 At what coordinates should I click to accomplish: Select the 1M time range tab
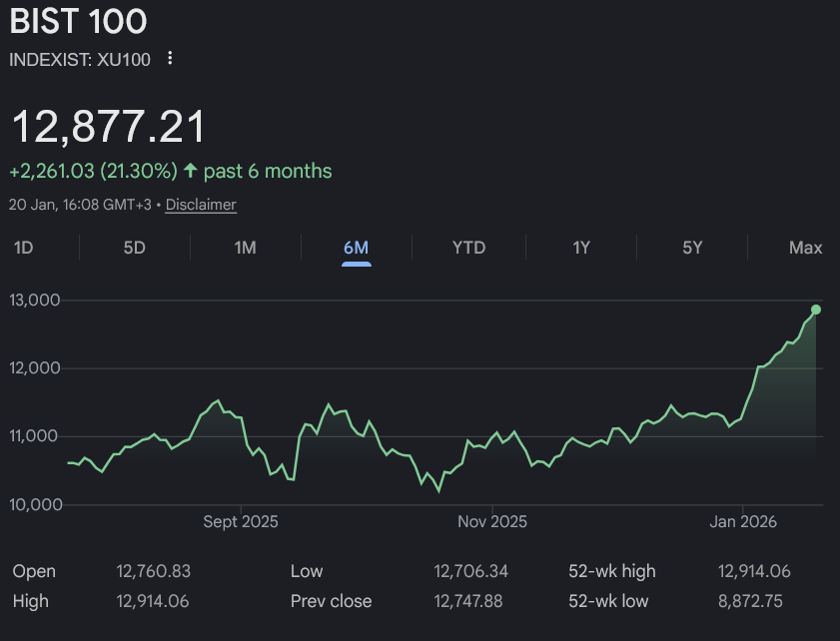pyautogui.click(x=246, y=248)
